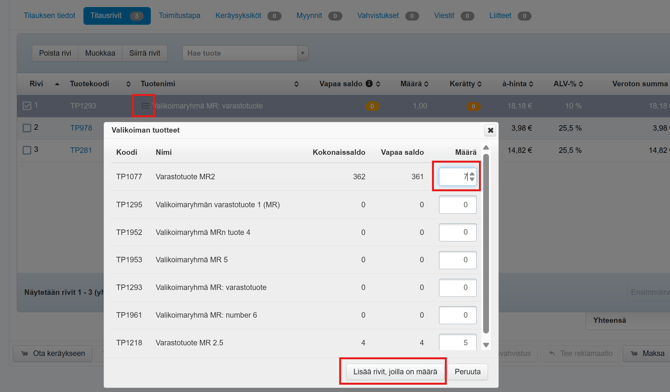
Task: Open product link TP281
Action: [x=81, y=150]
